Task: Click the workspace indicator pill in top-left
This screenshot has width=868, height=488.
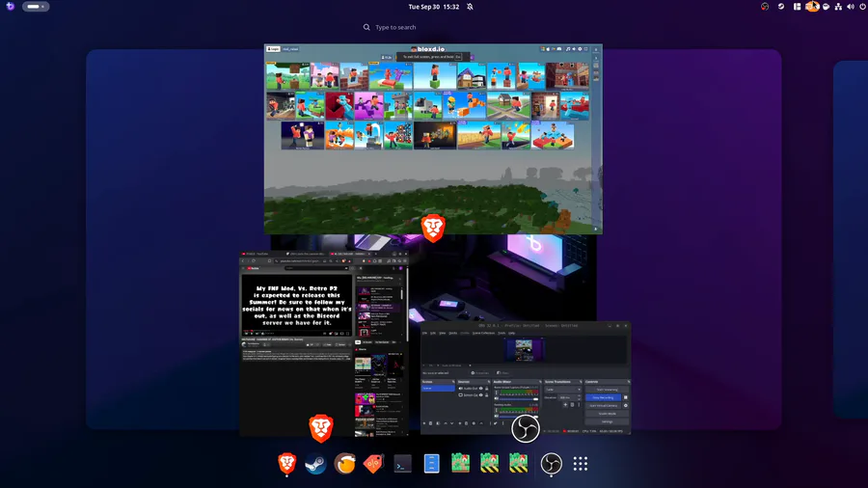Action: tap(36, 7)
